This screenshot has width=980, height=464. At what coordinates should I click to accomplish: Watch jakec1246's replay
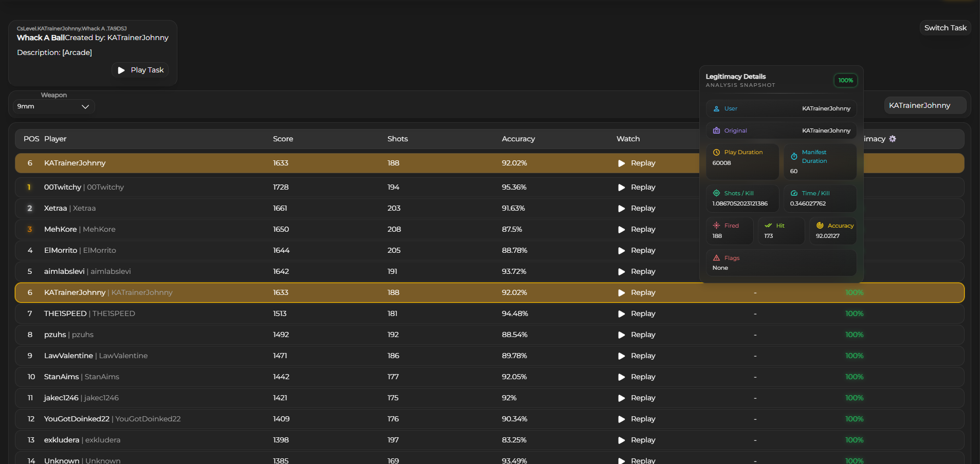pyautogui.click(x=637, y=398)
